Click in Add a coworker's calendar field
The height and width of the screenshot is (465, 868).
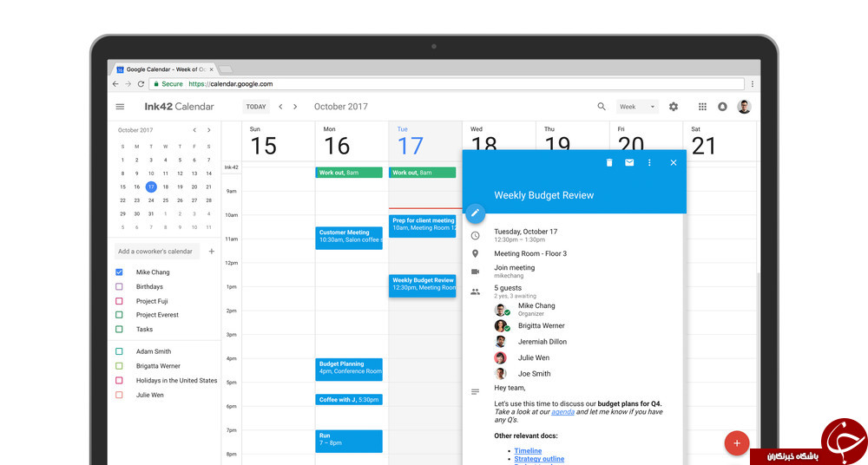click(x=157, y=252)
